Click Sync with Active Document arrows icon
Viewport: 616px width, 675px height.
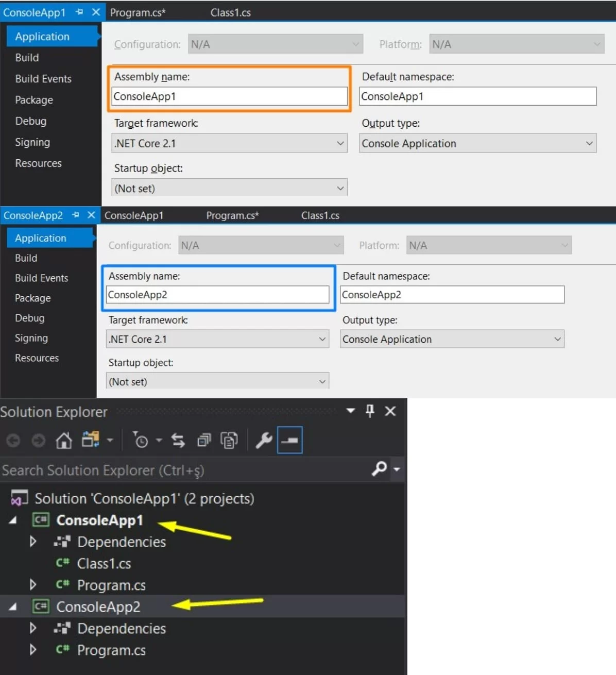pos(178,441)
